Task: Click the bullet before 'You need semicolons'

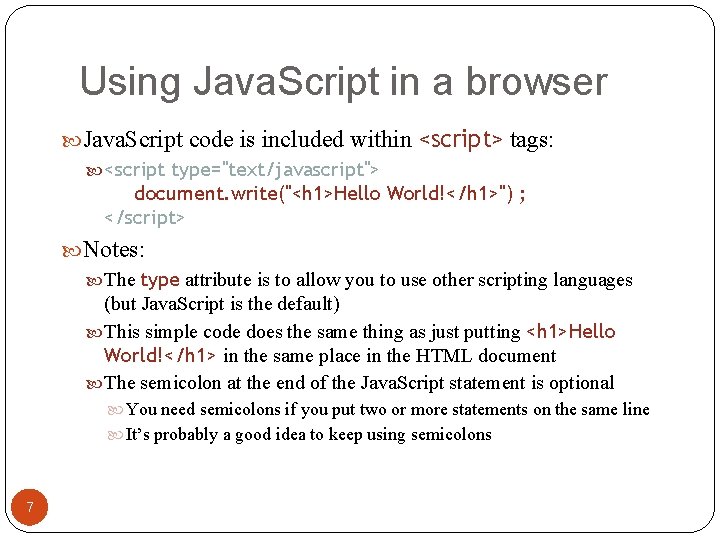Action: pyautogui.click(x=115, y=410)
